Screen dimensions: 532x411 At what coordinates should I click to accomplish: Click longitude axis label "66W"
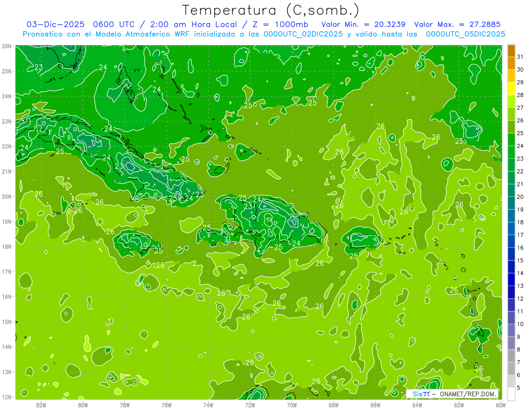[x=375, y=405]
